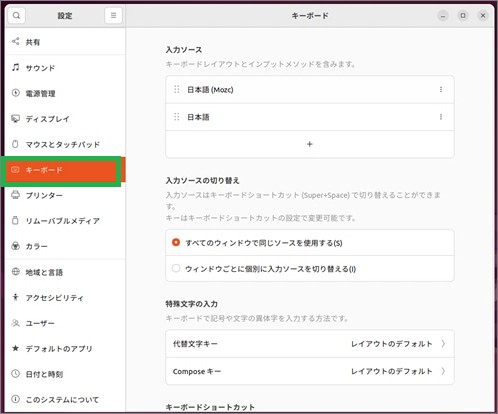Minimize the settings window
The width and height of the screenshot is (498, 414).
[443, 16]
